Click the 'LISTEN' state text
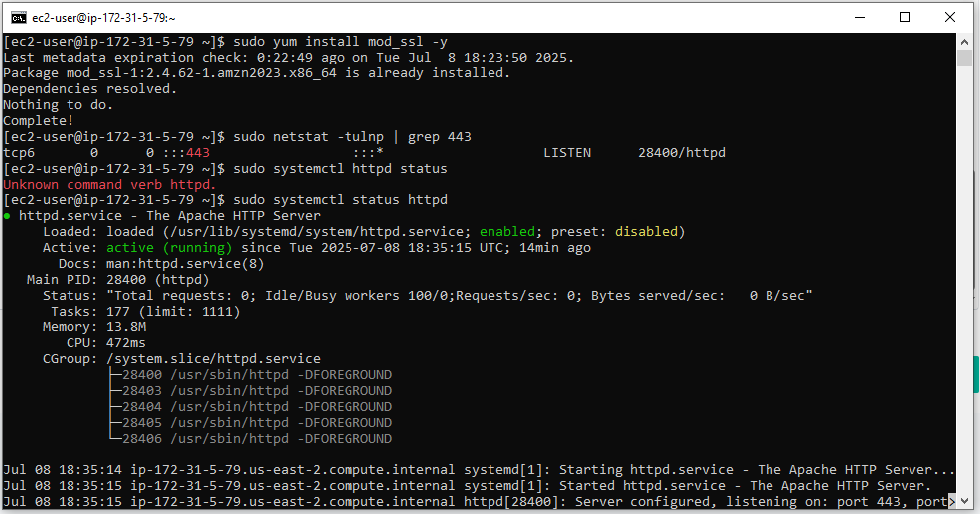980x514 pixels. [567, 153]
